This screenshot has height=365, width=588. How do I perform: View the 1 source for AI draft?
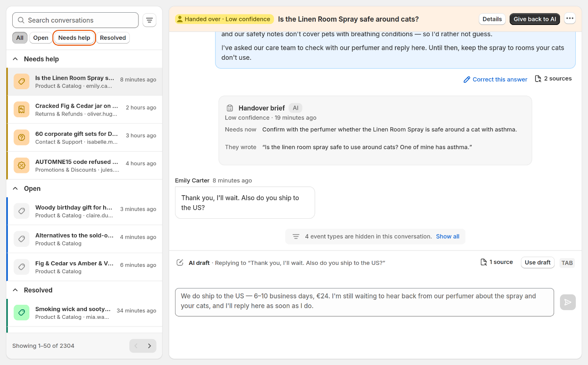pos(496,262)
